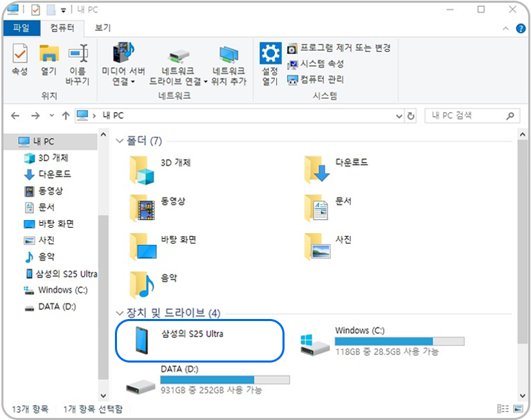Screen dimensions: 531x420
Task: Add a network location (네트워크 위치 추가)
Action: click(229, 65)
